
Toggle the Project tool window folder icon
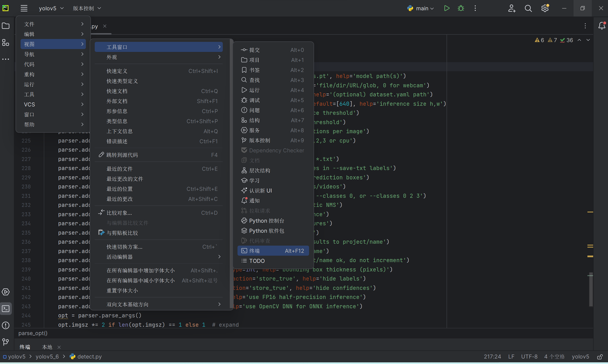pyautogui.click(x=6, y=26)
